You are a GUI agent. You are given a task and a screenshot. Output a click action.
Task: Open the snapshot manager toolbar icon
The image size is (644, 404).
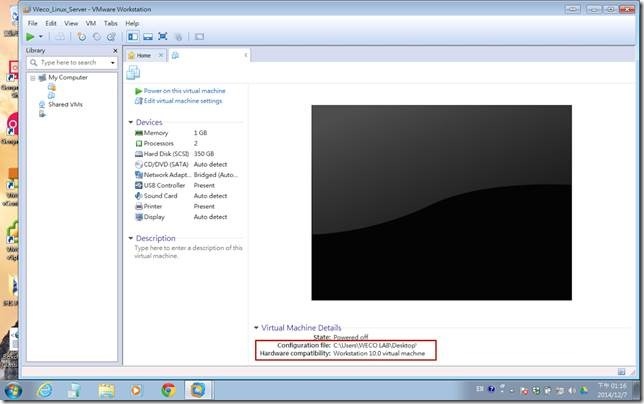(111, 37)
